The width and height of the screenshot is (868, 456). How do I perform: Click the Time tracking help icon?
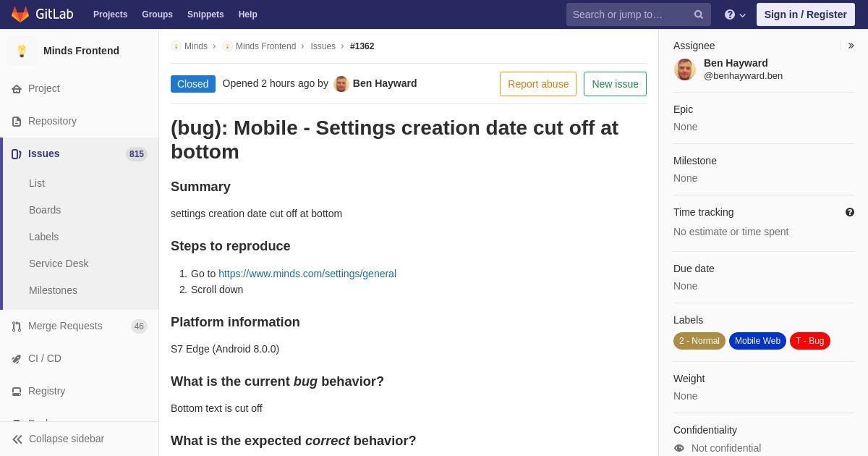point(850,212)
